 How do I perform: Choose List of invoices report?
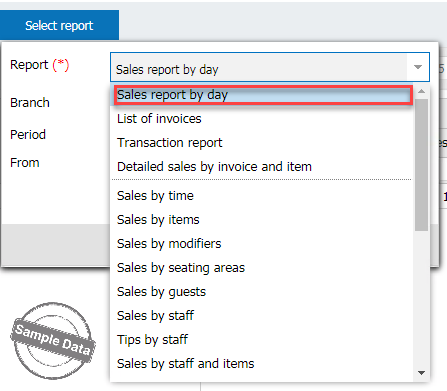[262, 119]
